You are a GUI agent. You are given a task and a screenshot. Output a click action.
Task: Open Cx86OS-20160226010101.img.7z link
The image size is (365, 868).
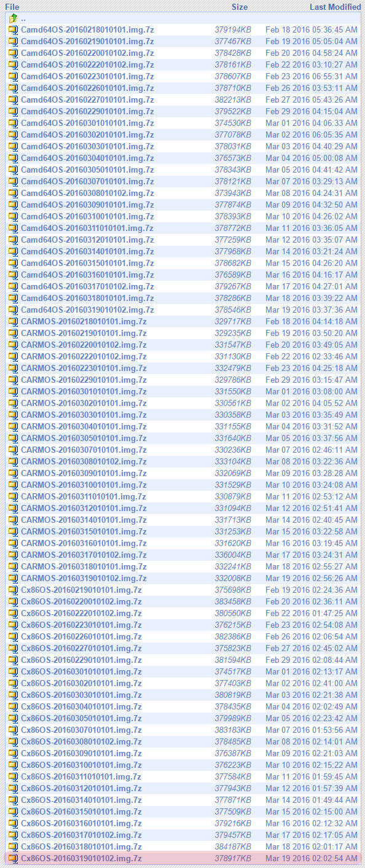point(81,636)
